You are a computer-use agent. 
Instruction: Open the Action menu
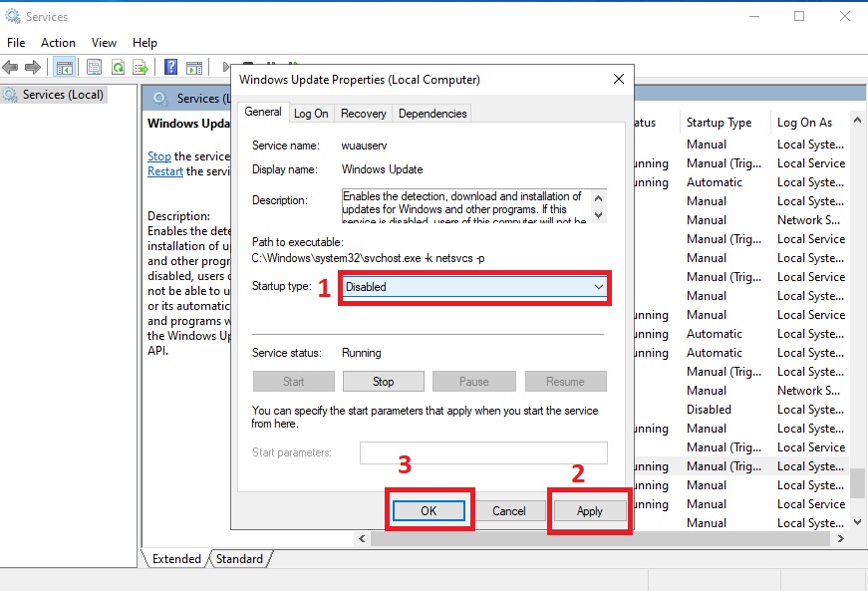pyautogui.click(x=58, y=43)
